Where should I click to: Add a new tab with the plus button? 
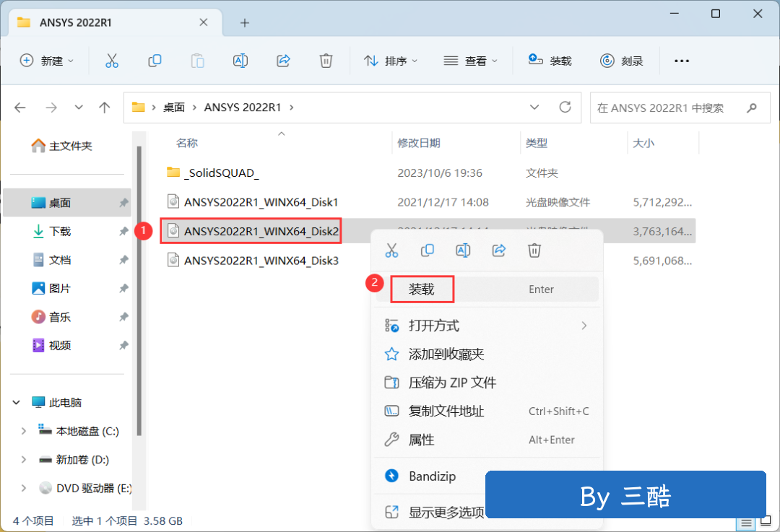pos(244,22)
